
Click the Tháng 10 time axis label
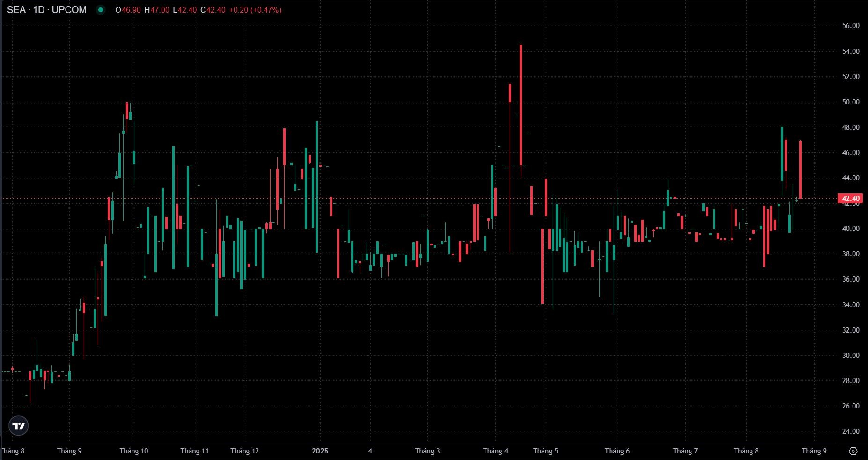[133, 451]
